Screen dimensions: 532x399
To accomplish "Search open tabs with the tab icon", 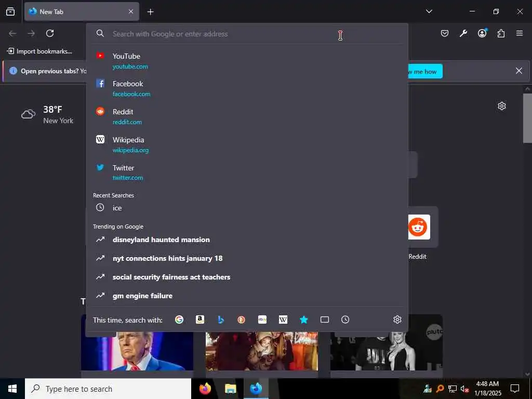I will tap(324, 320).
